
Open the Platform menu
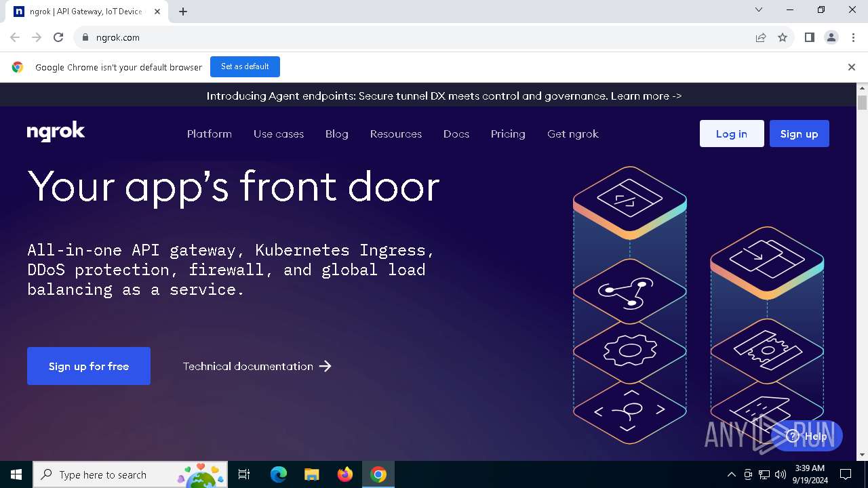(x=210, y=134)
